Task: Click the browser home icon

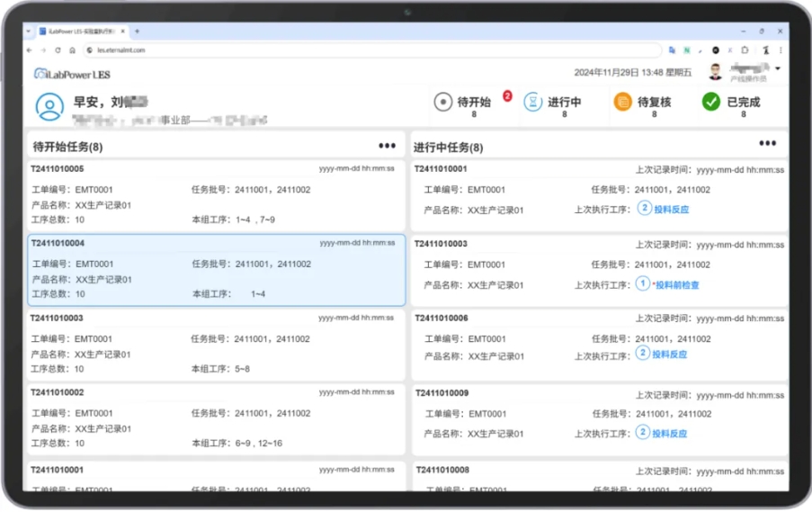Action: coord(72,50)
